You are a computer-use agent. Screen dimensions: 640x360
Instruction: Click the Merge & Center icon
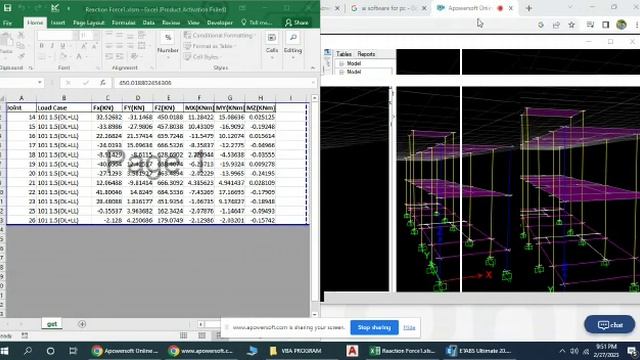142,46
